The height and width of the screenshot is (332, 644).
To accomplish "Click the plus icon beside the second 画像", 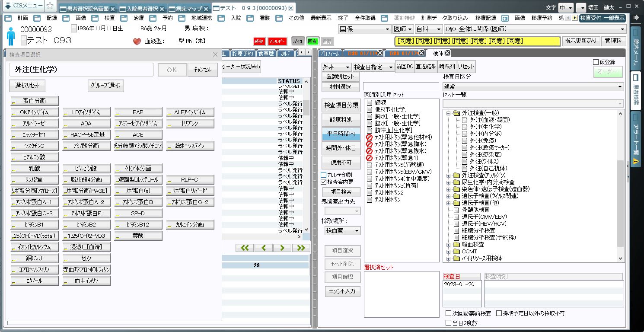I will pos(505,18).
